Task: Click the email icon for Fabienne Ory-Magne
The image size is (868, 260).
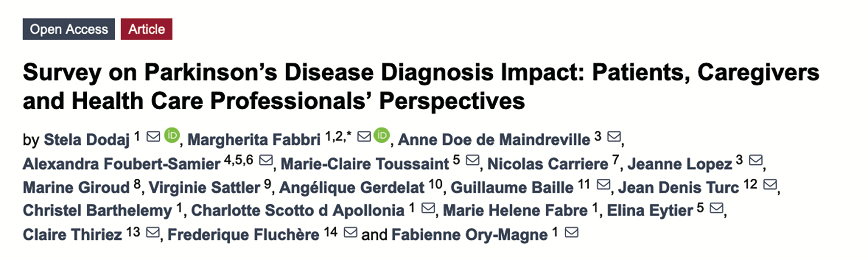Action: (x=571, y=232)
